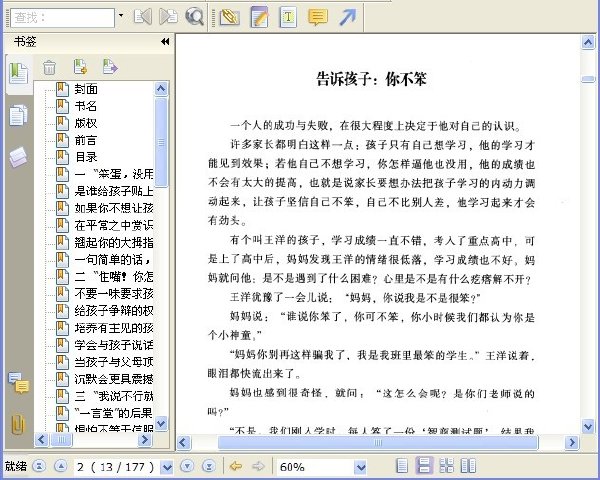Select the 前言 bookmark
Screen dimensions: 600x480
[86, 140]
